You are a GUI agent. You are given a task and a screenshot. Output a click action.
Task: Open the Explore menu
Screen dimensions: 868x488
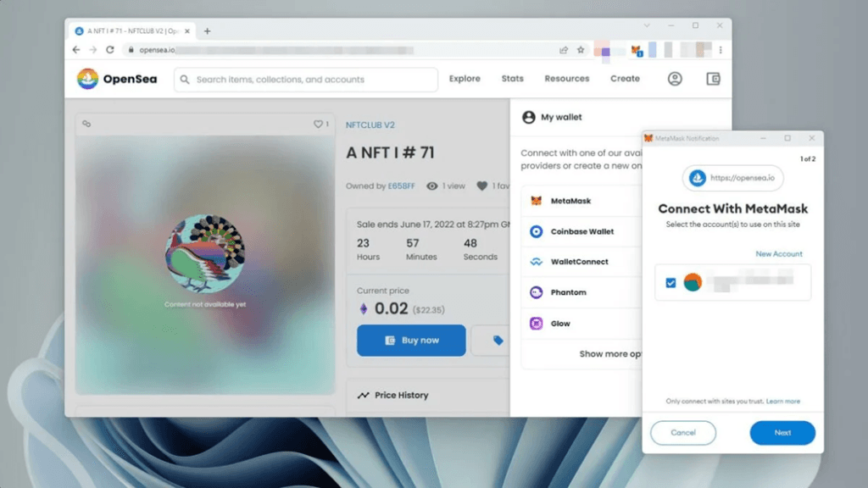tap(465, 79)
